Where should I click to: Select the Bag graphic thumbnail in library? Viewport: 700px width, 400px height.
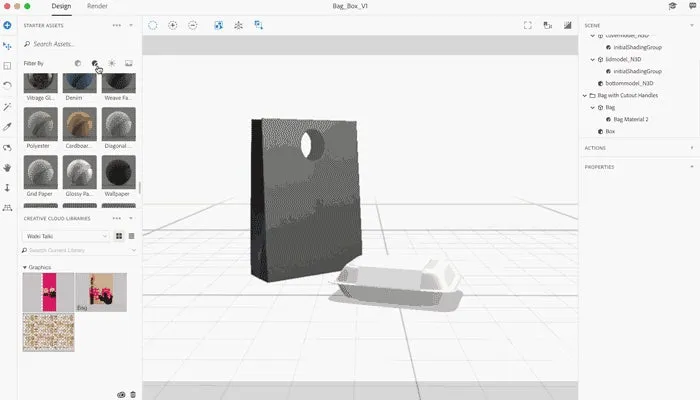click(x=101, y=292)
